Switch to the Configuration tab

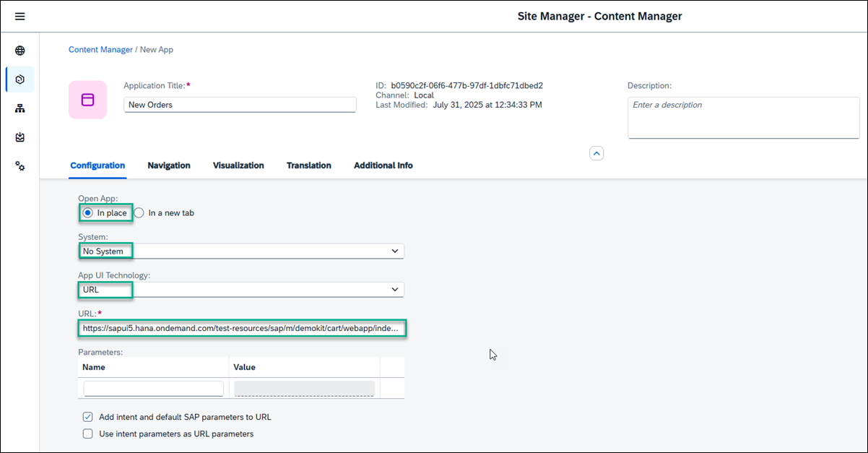point(97,165)
